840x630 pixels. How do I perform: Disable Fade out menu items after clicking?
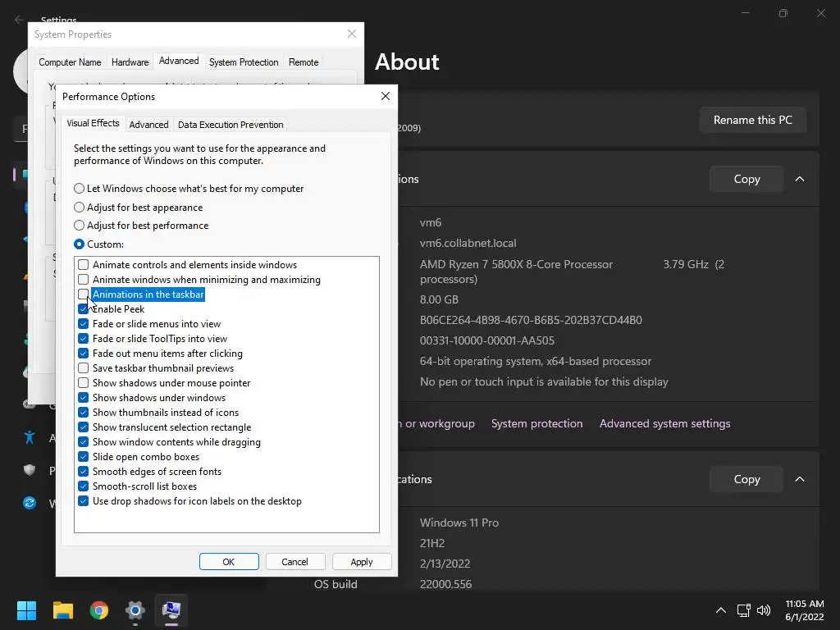tap(83, 353)
